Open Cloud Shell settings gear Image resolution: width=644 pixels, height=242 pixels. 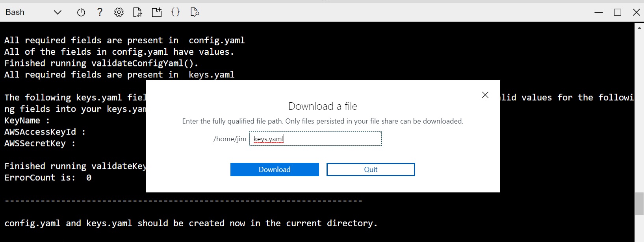point(119,12)
